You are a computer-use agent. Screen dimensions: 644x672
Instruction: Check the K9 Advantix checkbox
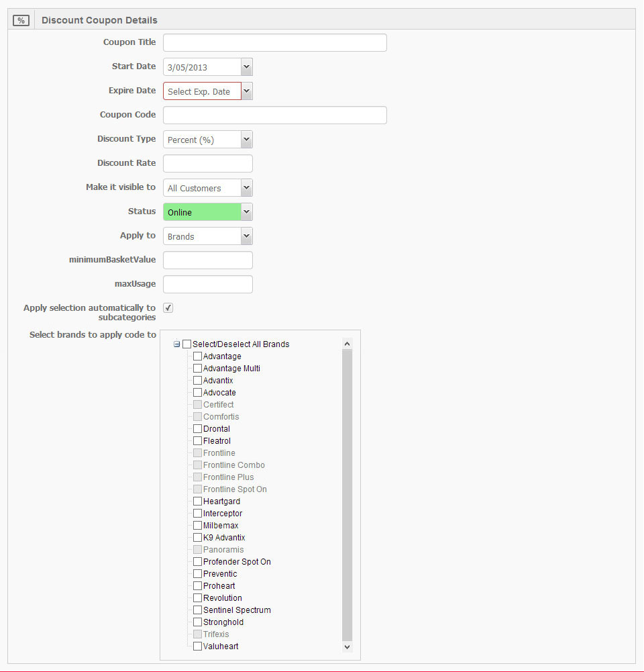pos(197,538)
